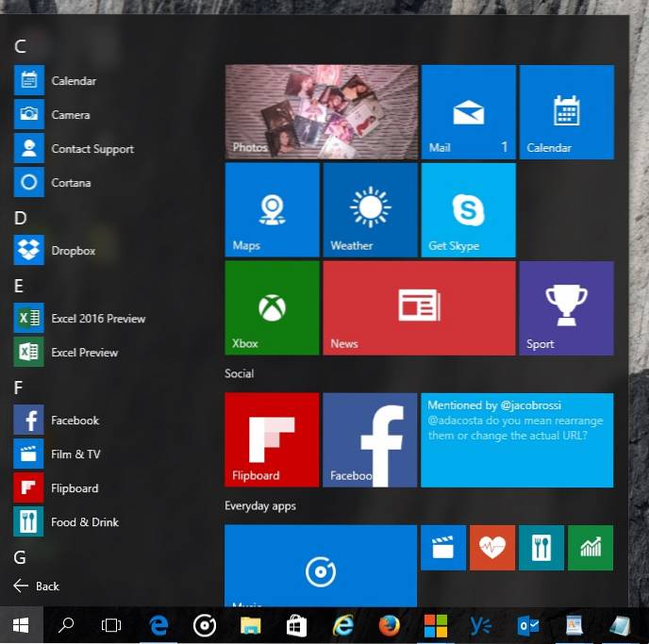This screenshot has height=644, width=649.
Task: Select Dropbox from the app list
Action: click(73, 251)
